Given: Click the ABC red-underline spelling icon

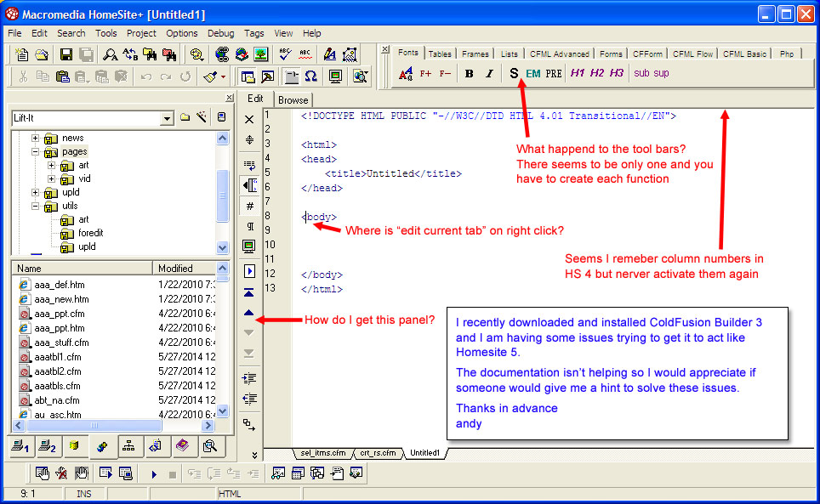Looking at the screenshot, I should coord(305,54).
